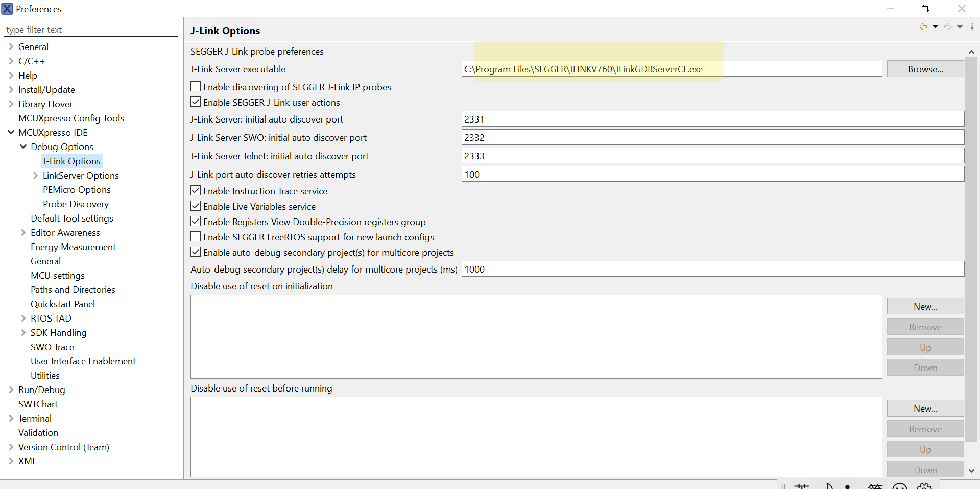Click the IME emoji face icon

coord(899,486)
